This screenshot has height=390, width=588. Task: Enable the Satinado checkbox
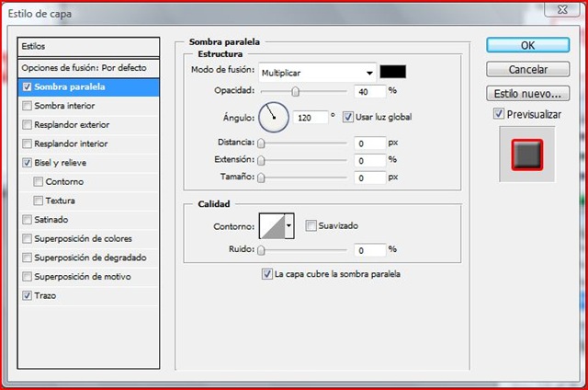coord(27,220)
